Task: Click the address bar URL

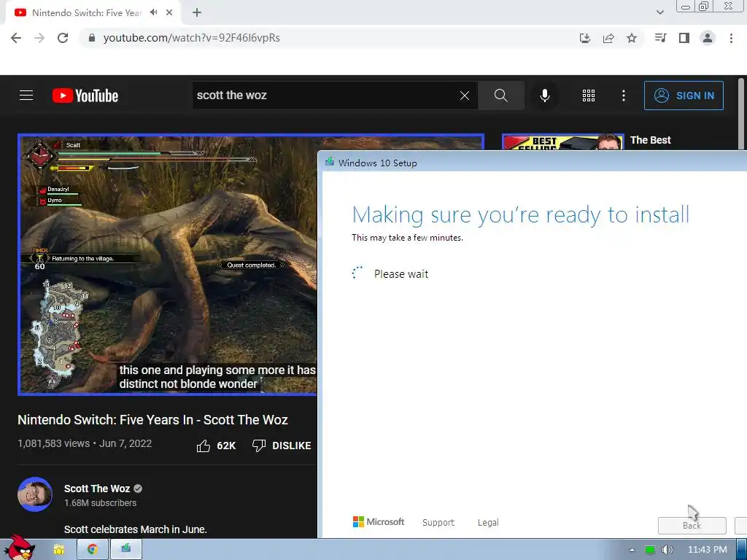Action: 192,38
